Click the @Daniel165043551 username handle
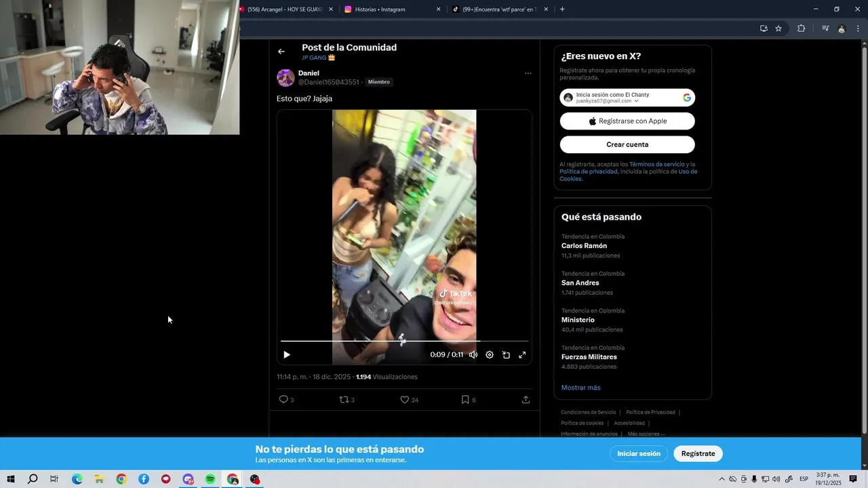This screenshot has width=868, height=488. coord(329,82)
